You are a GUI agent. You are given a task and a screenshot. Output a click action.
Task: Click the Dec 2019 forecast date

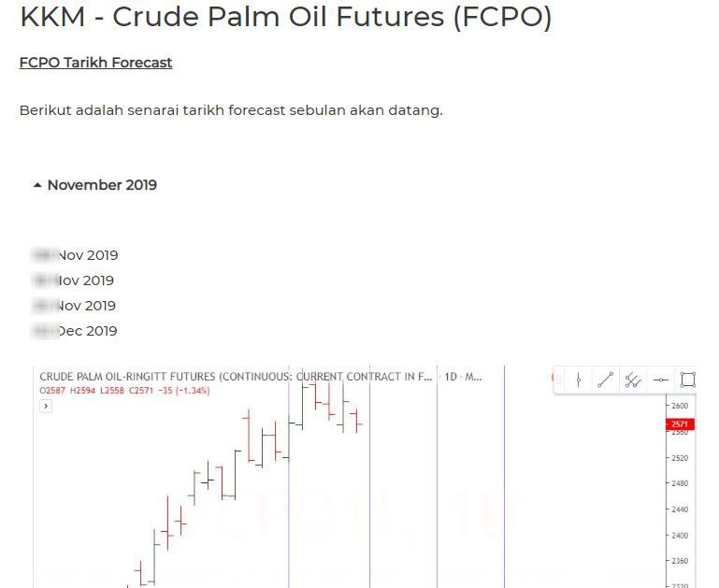point(75,331)
